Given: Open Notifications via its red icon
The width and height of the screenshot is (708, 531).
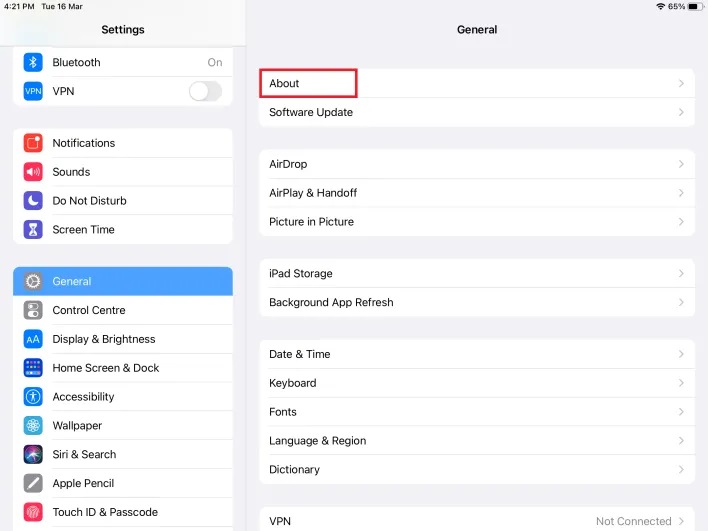Looking at the screenshot, I should coord(33,143).
